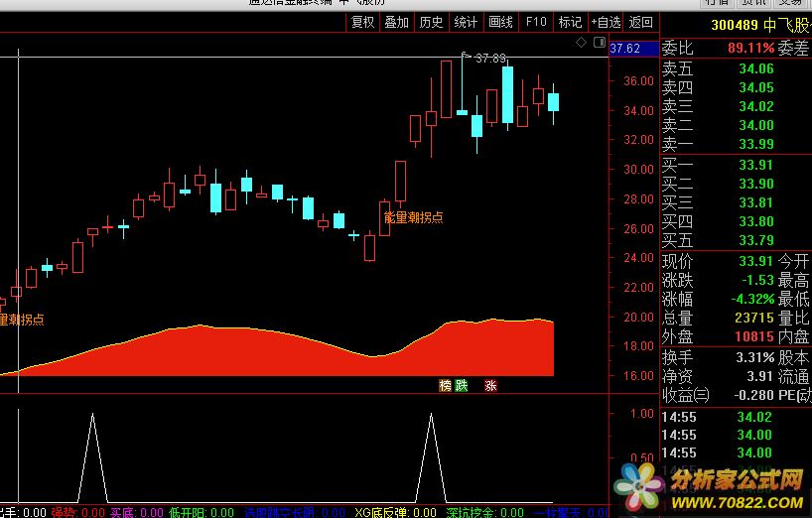
Task: Activate the 画线 drawing tool
Action: pos(501,22)
